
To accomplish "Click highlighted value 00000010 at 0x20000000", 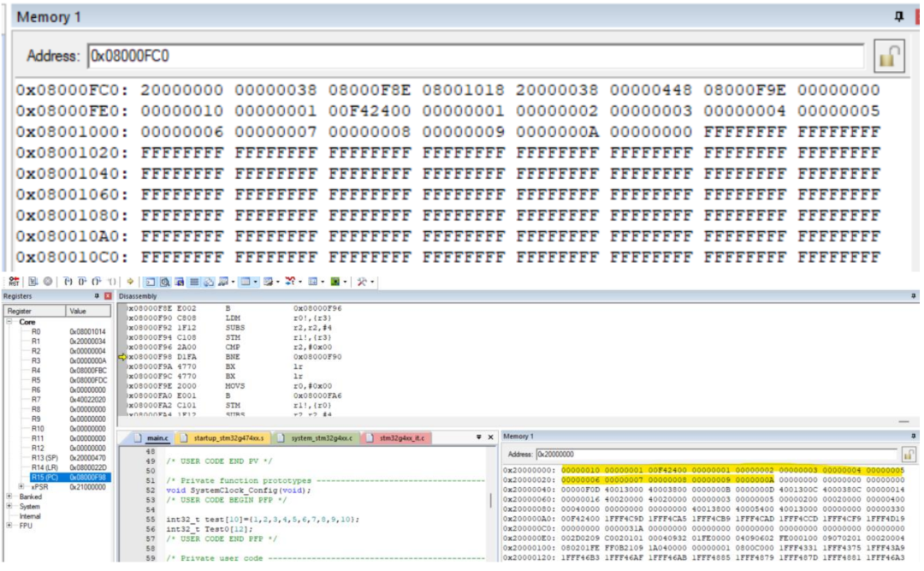I will click(x=580, y=470).
